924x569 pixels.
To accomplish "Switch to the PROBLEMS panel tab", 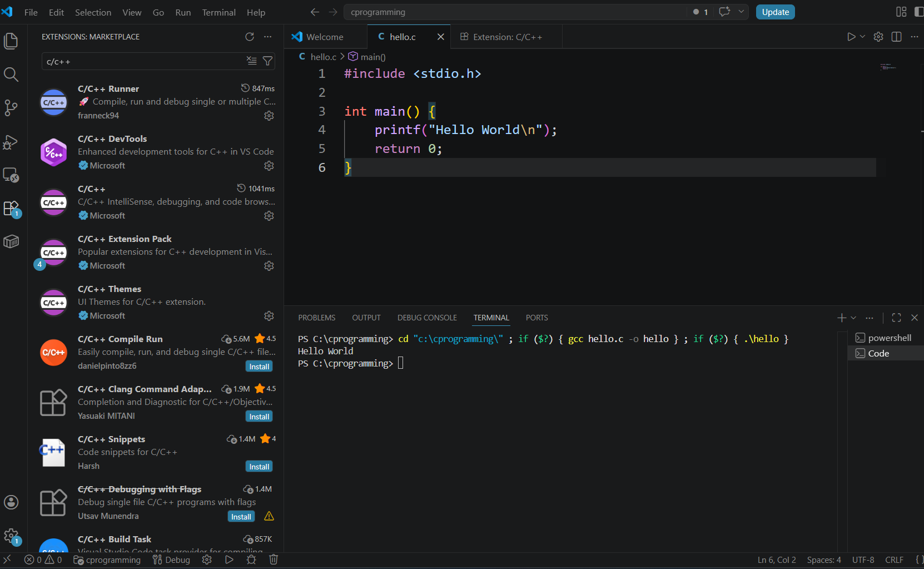I will (316, 318).
